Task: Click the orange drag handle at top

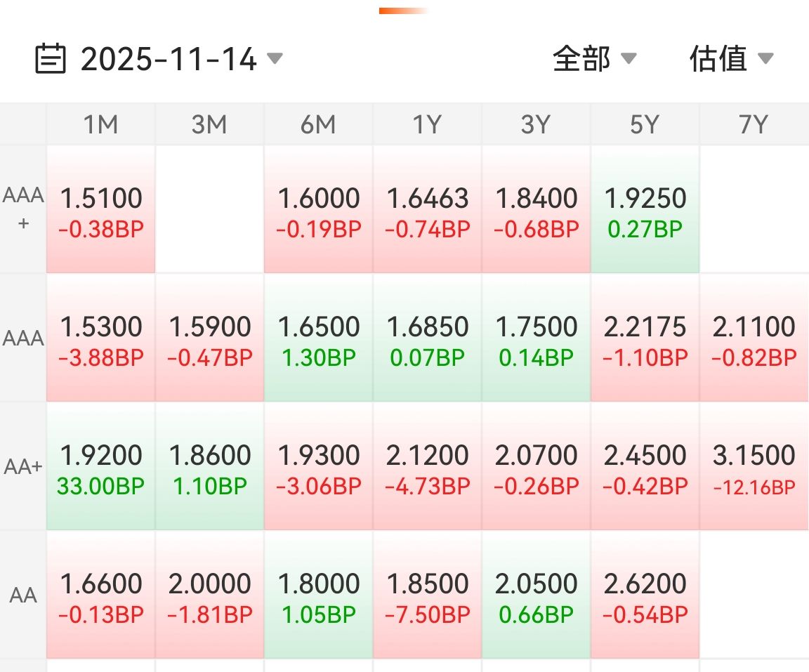Action: click(403, 11)
